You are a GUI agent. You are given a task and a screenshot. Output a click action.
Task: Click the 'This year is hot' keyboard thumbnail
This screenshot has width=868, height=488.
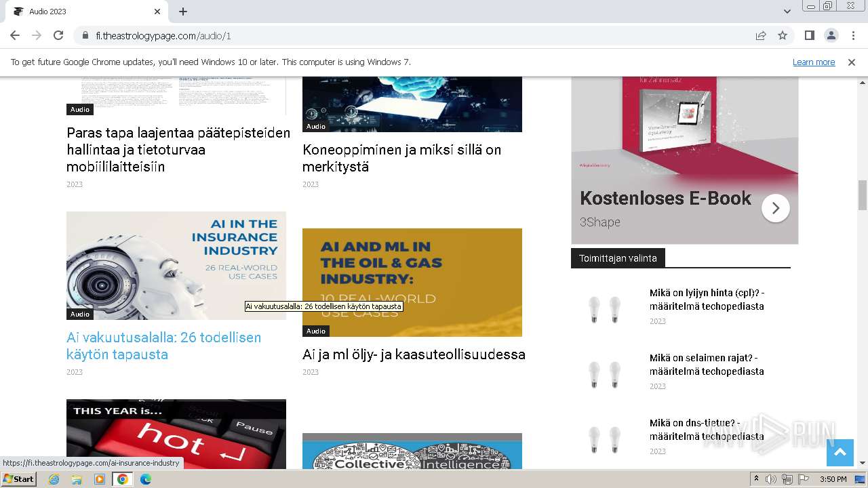[176, 434]
